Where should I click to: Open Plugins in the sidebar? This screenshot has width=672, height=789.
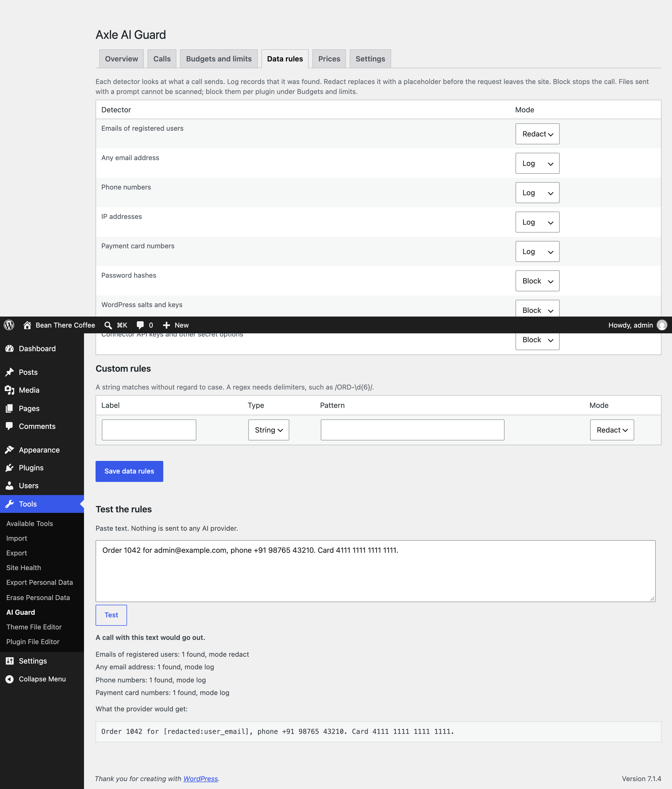pos(42,468)
